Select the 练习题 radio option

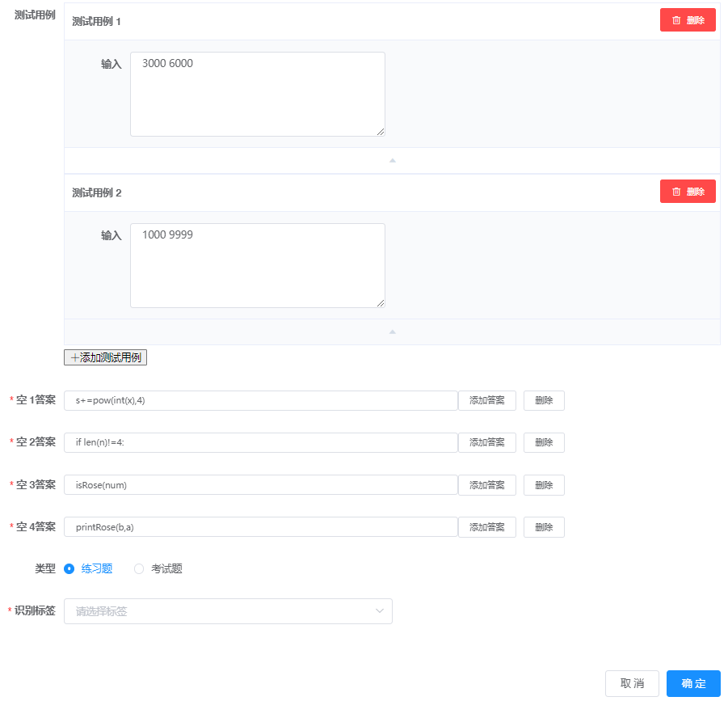69,568
